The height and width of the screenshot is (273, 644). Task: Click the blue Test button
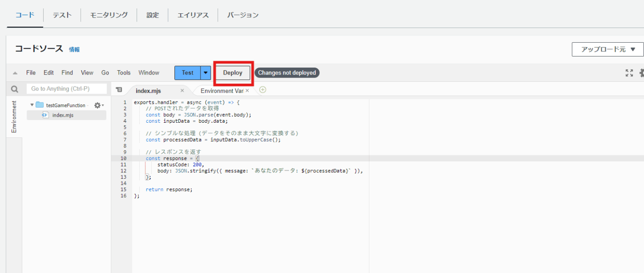[x=188, y=73]
